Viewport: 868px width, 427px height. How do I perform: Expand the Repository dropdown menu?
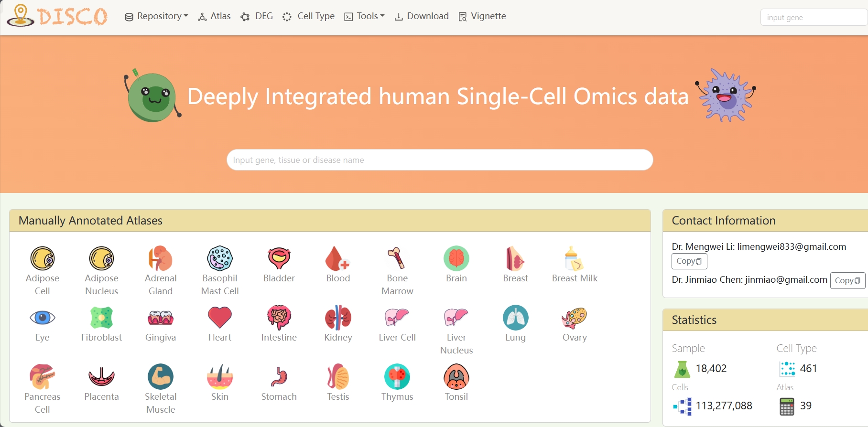click(x=156, y=16)
